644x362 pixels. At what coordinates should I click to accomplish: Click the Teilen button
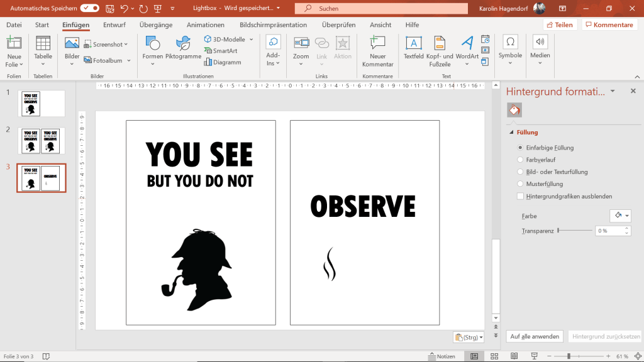[560, 25]
